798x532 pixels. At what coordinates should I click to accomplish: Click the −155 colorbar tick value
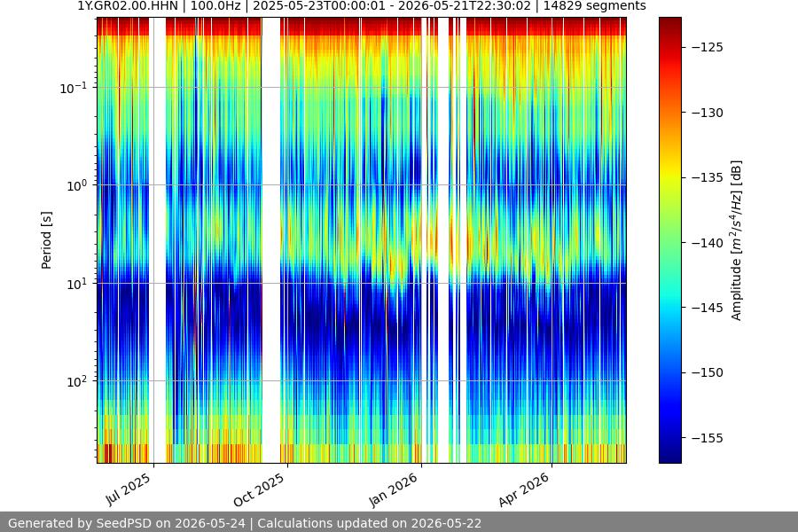[708, 438]
